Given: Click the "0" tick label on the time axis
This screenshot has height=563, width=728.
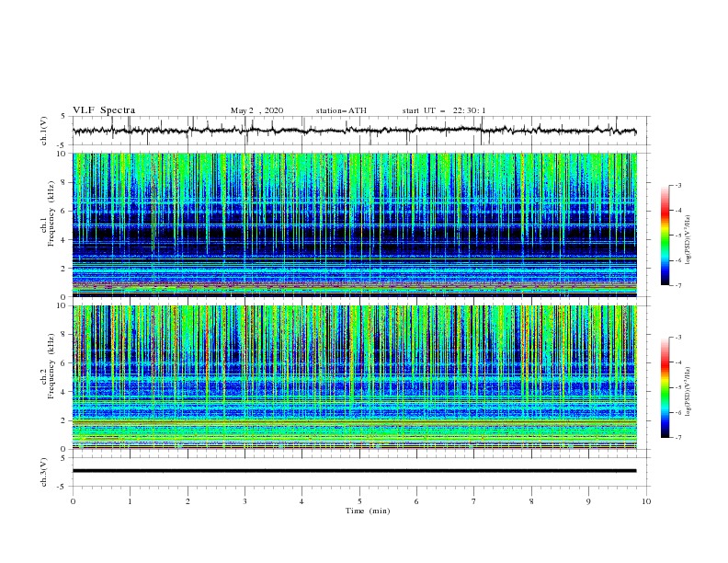Looking at the screenshot, I should click(x=73, y=501).
